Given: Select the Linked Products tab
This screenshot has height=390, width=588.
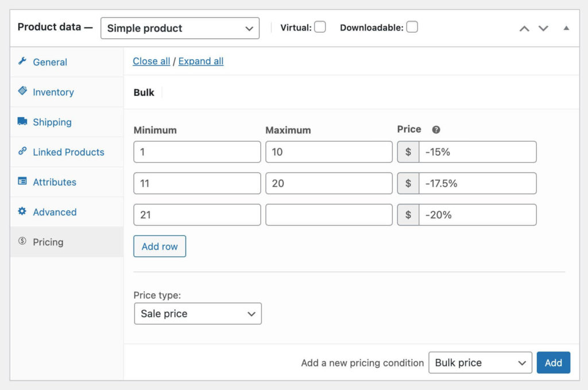Looking at the screenshot, I should 67,152.
